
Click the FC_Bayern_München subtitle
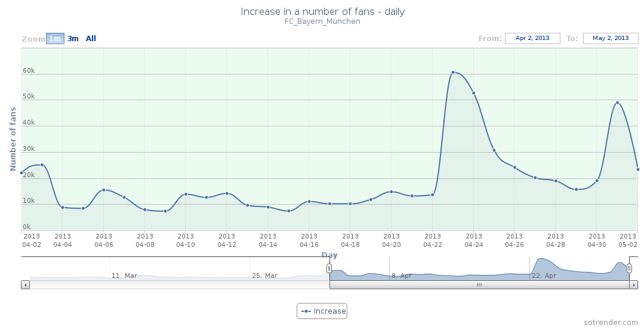pos(322,21)
